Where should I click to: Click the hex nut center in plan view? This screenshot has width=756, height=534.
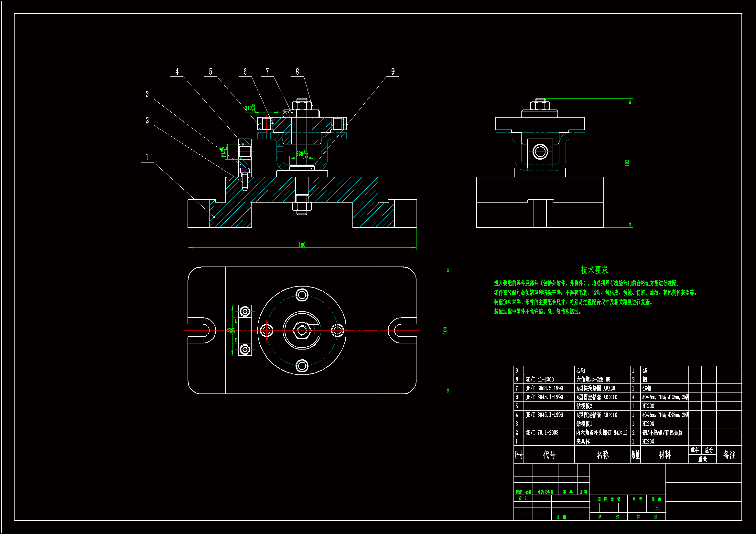(302, 330)
